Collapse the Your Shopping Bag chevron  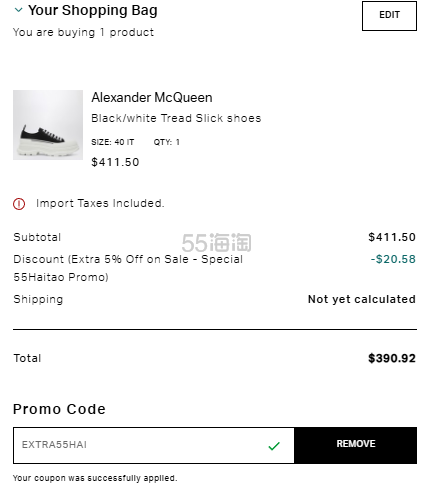point(19,10)
